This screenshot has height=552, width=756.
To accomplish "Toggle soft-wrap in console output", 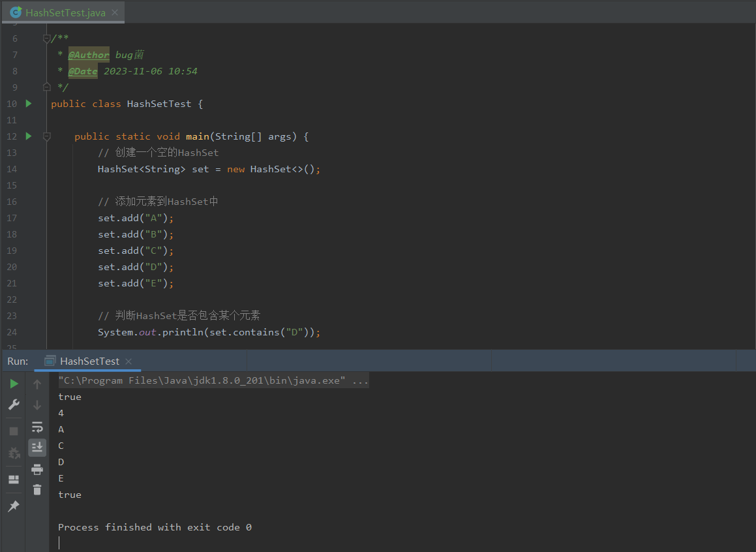I will [x=37, y=427].
